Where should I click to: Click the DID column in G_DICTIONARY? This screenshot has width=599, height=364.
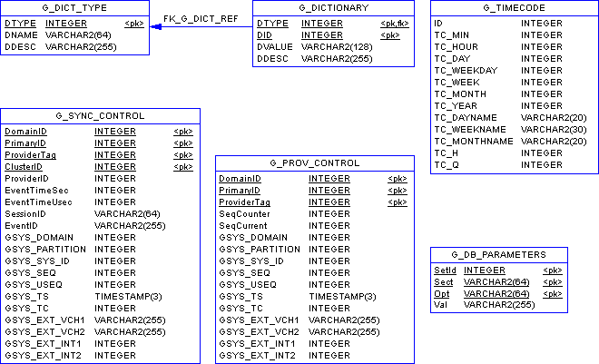pyautogui.click(x=264, y=35)
